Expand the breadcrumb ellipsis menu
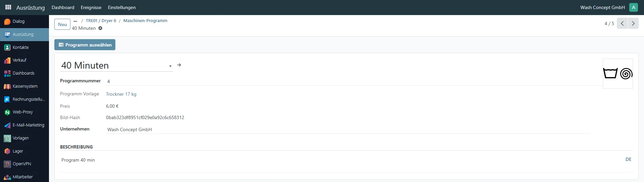This screenshot has height=182, width=644. coord(75,21)
